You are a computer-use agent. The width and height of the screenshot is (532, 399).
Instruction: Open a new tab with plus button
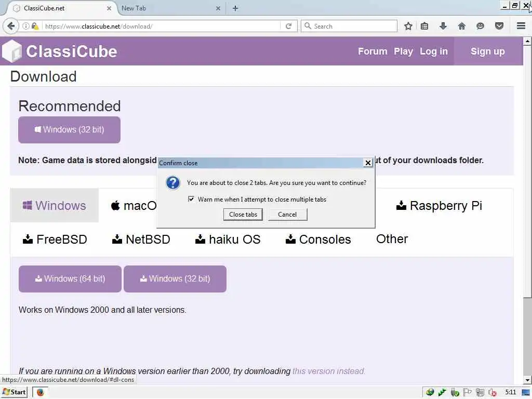coord(235,8)
